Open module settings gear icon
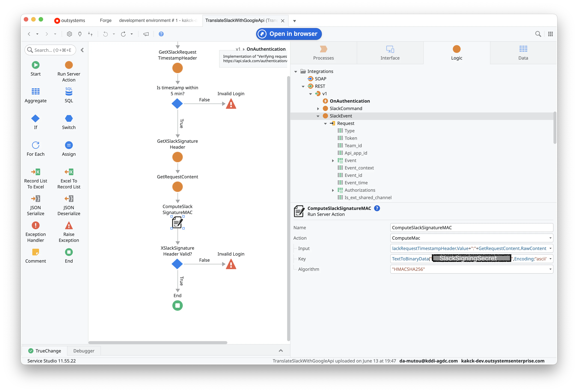 (x=69, y=34)
